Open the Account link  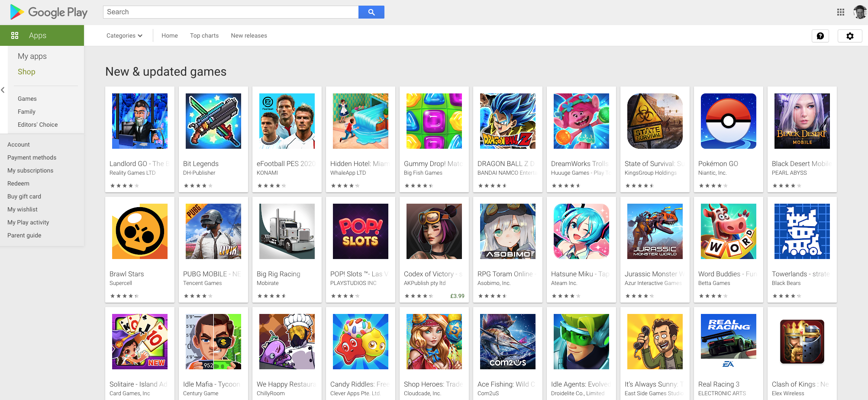(x=19, y=144)
